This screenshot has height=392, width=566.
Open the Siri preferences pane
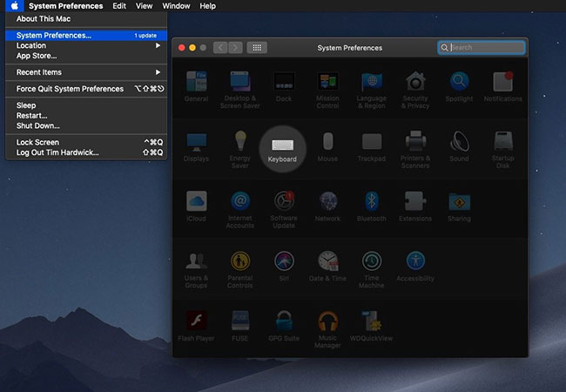283,265
